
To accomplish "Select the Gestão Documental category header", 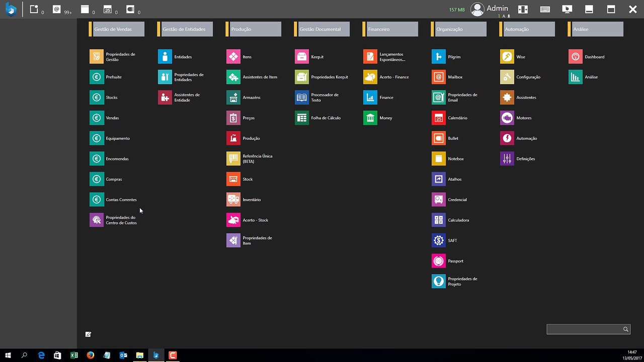I will click(322, 29).
